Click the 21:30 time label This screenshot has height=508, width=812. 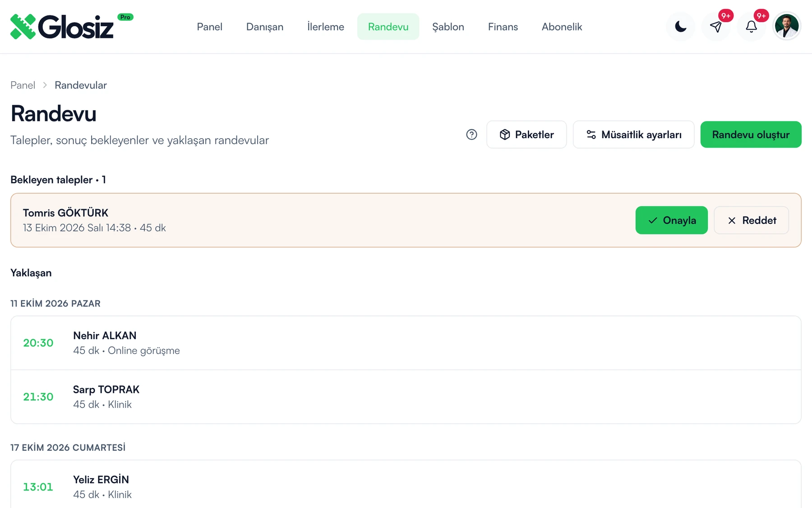[x=38, y=397]
